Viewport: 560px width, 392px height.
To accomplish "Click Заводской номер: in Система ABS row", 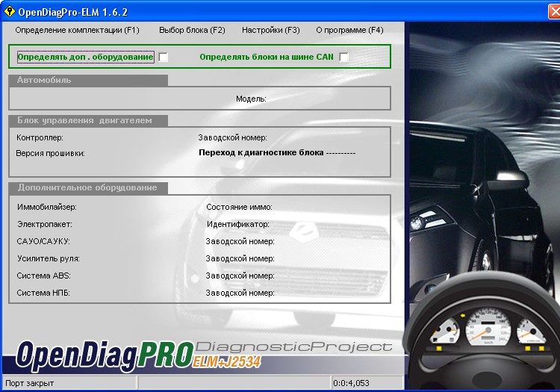I will click(x=240, y=276).
